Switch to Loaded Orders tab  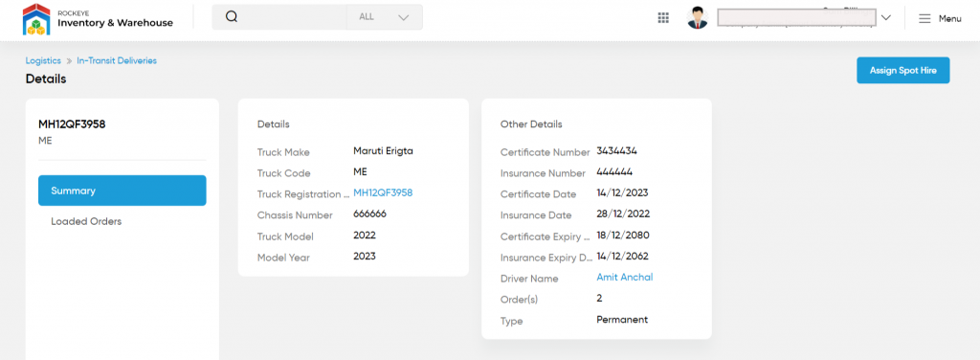86,221
